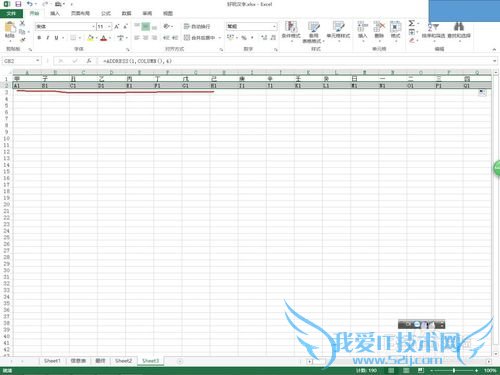Increase indent in alignment group
The height and width of the screenshot is (375, 500).
pyautogui.click(x=175, y=38)
